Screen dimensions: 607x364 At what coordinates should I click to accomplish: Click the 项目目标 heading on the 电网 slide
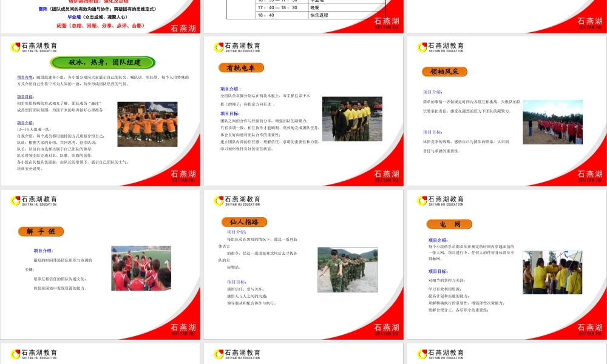438,272
